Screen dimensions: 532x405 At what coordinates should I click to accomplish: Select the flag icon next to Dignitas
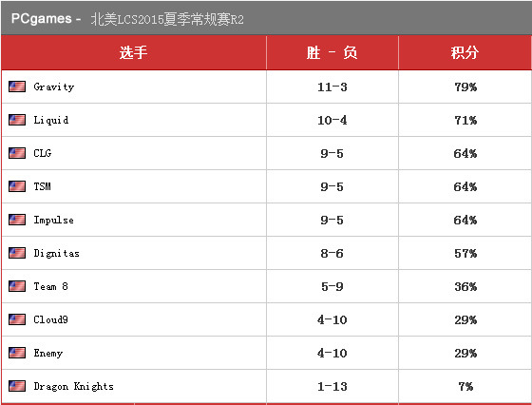pyautogui.click(x=17, y=253)
